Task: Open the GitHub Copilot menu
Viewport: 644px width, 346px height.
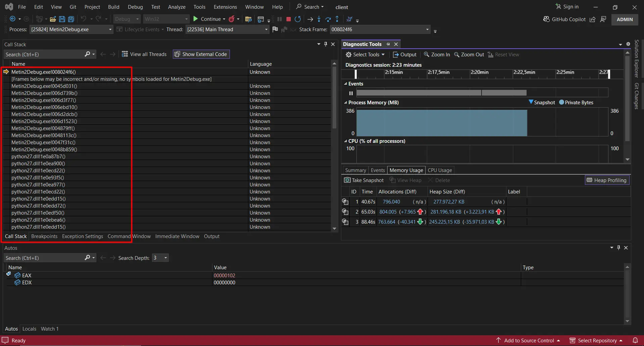Action: pos(568,19)
